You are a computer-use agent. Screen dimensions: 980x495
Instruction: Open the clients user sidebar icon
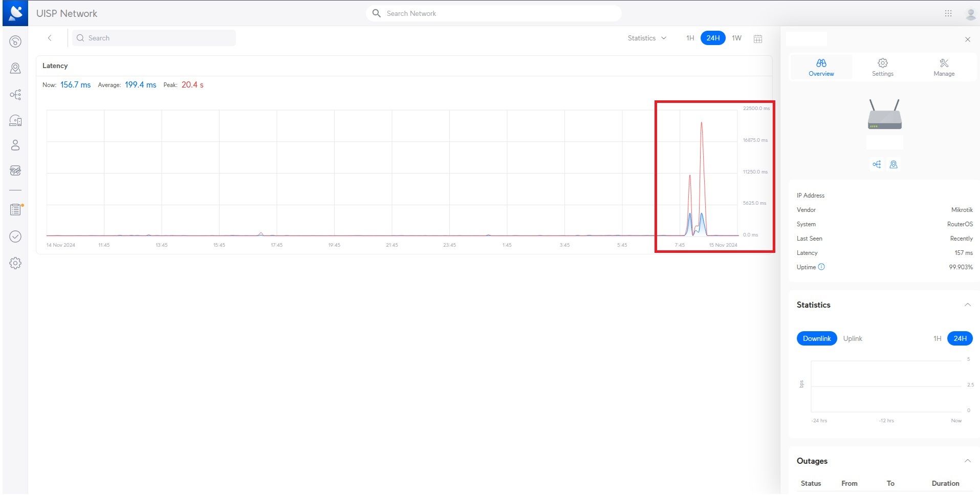click(15, 145)
